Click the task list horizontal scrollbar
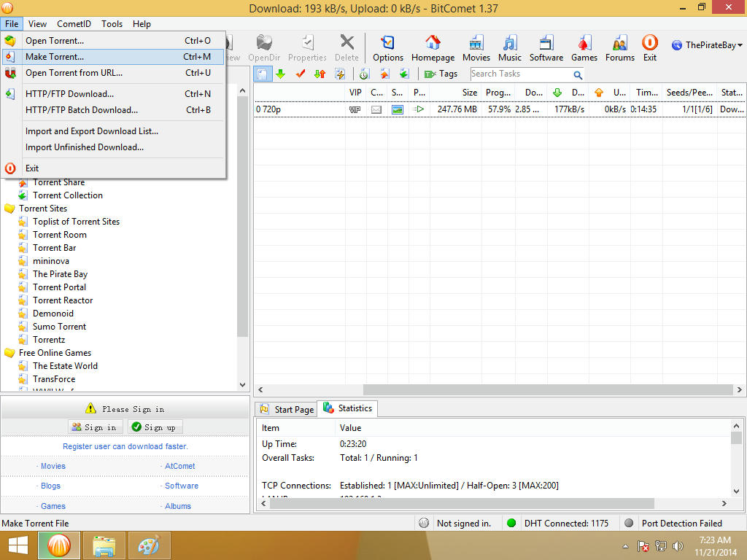Screen dimensions: 747x560 548,389
